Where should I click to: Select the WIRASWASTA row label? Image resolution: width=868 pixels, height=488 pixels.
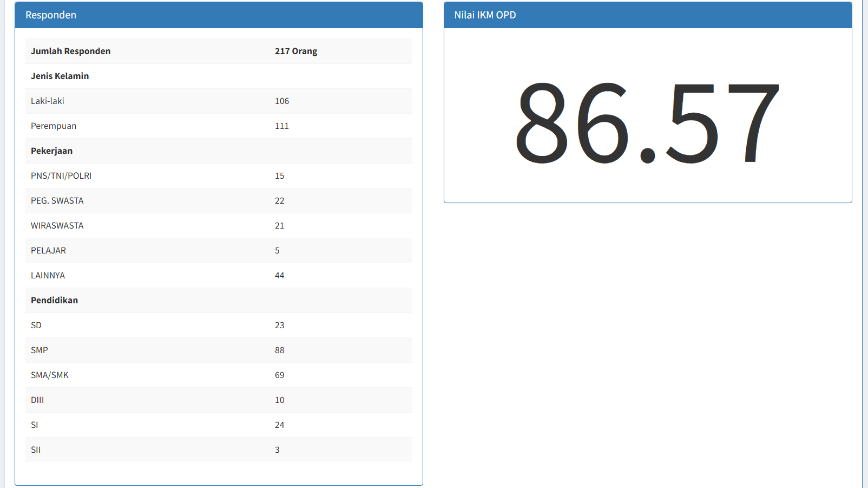57,226
